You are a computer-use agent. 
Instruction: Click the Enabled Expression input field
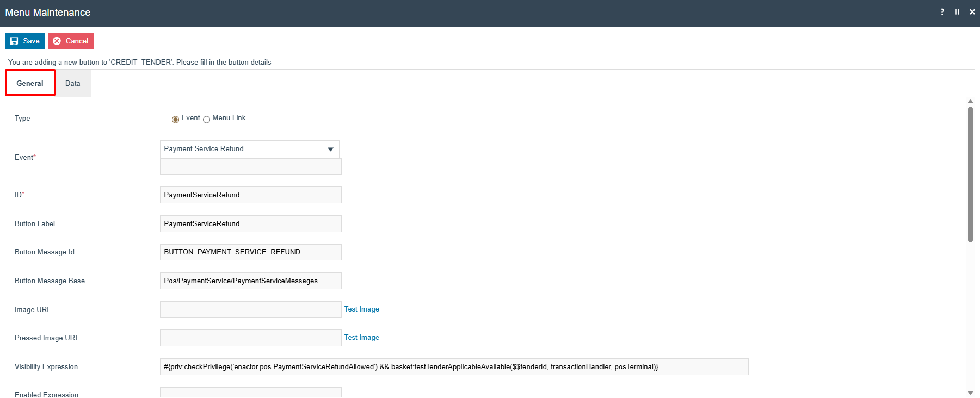point(251,392)
